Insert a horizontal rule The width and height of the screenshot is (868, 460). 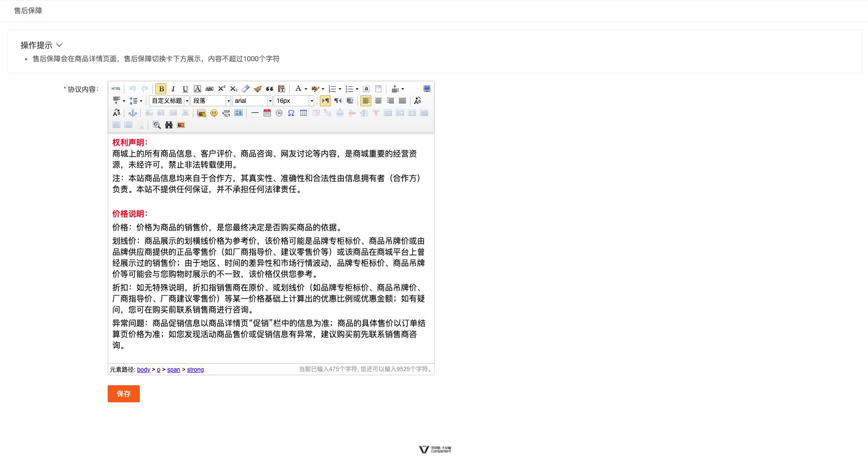coord(255,113)
